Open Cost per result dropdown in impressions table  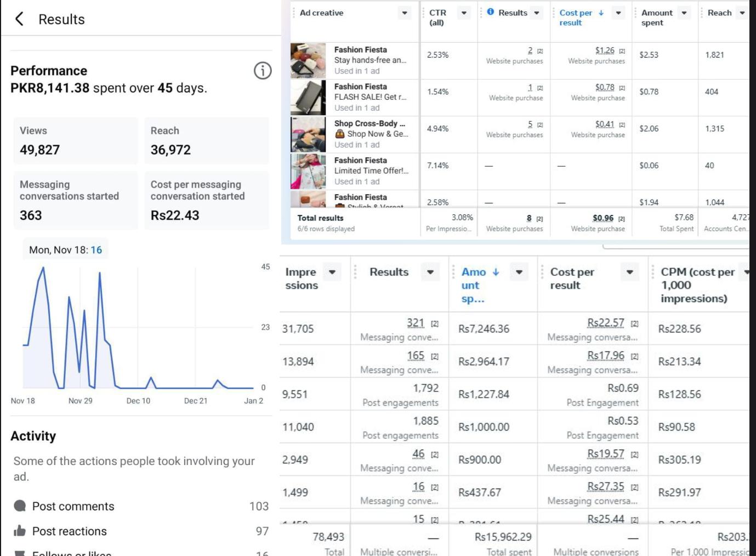tap(630, 272)
